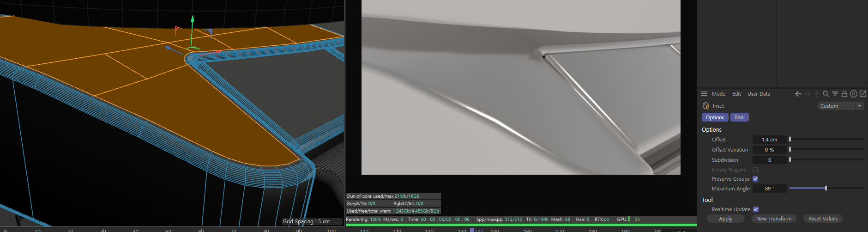Image resolution: width=868 pixels, height=232 pixels.
Task: Click the Offset value field
Action: pos(769,140)
